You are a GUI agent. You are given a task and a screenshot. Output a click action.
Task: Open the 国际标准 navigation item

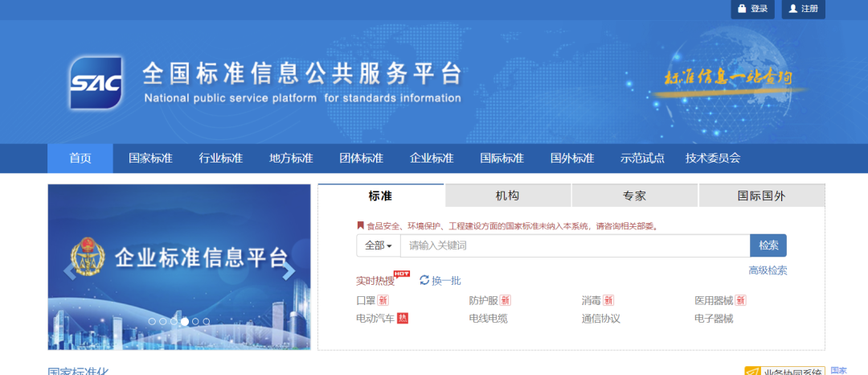(x=502, y=159)
